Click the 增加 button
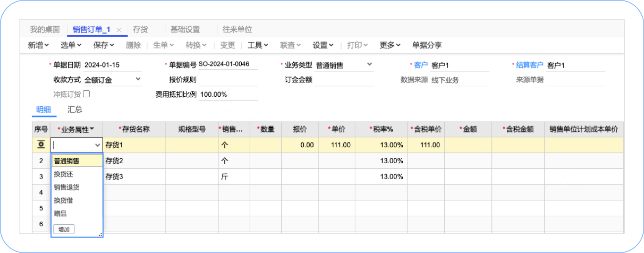 [63, 229]
